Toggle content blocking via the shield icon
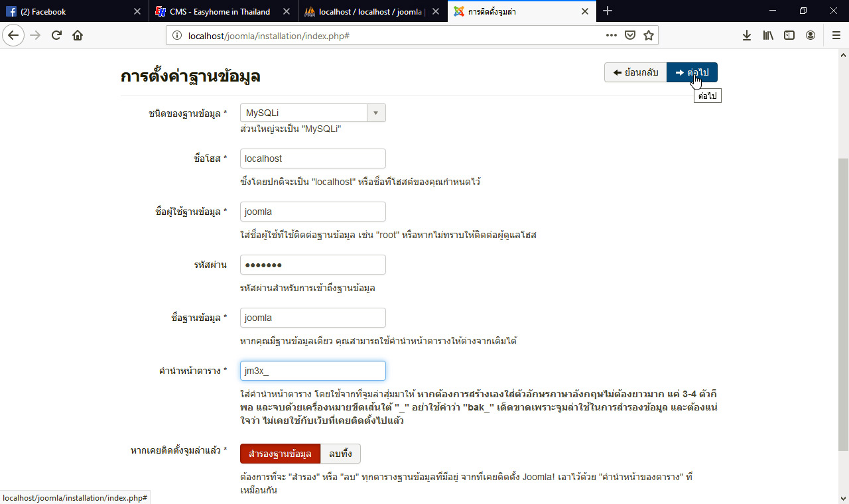The height and width of the screenshot is (504, 849). (x=629, y=35)
